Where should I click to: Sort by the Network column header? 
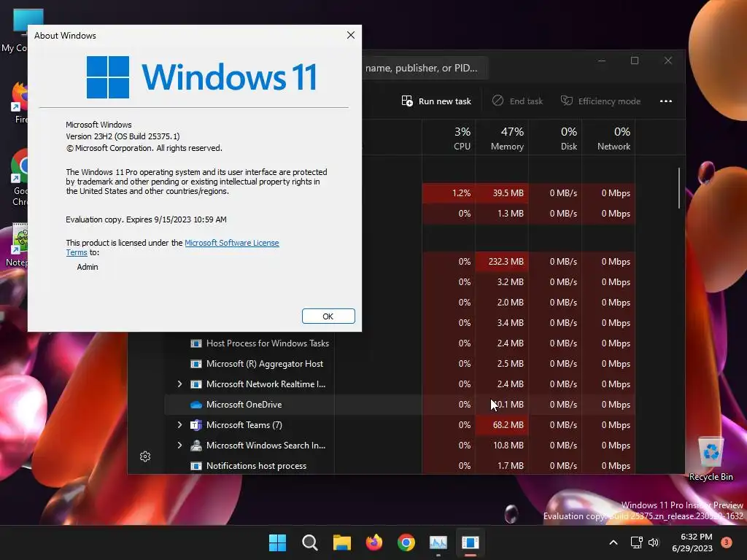pyautogui.click(x=609, y=138)
